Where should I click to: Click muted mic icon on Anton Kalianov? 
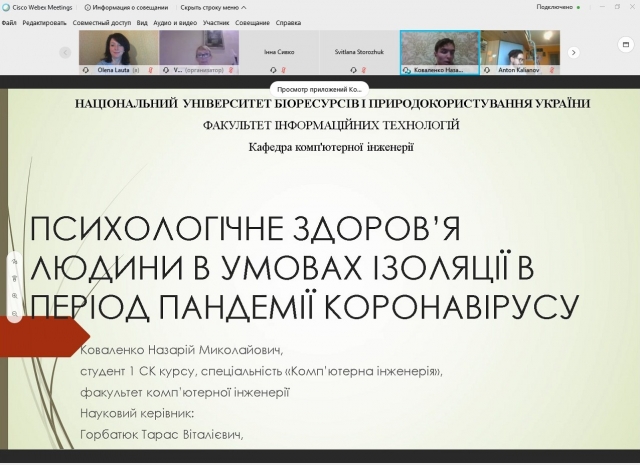click(x=552, y=70)
